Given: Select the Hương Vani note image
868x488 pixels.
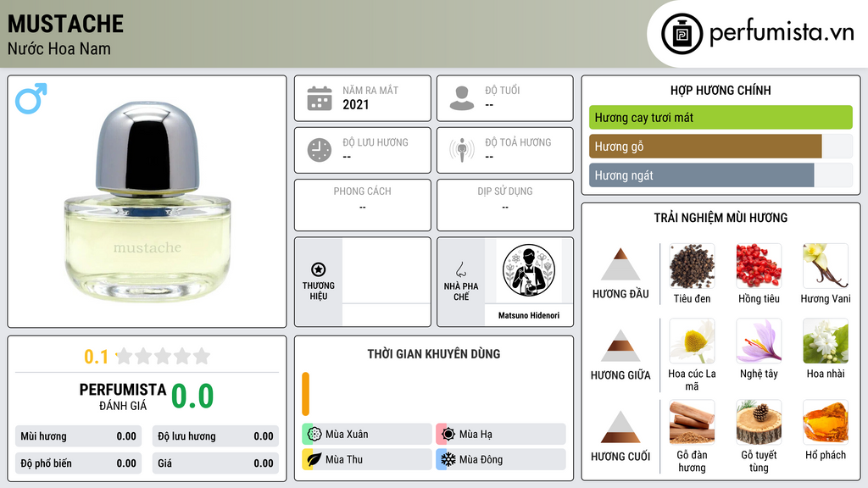Looking at the screenshot, I should [x=826, y=265].
